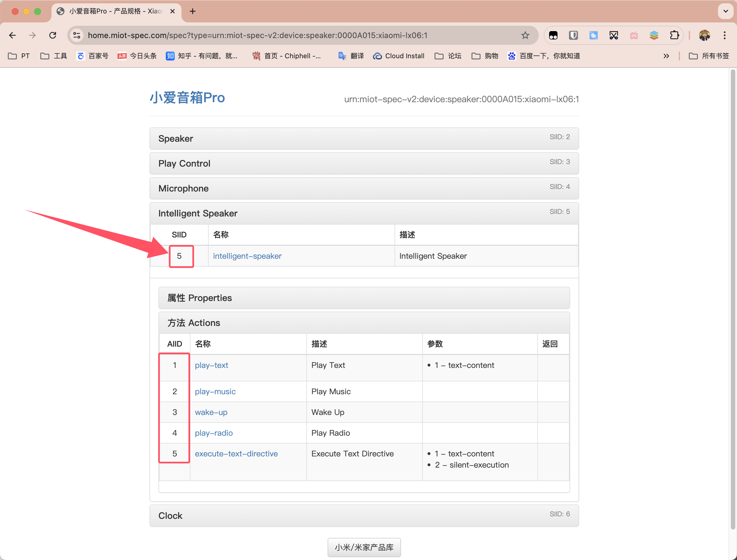Image resolution: width=737 pixels, height=560 pixels.
Task: Select the urn:miot-spec-v2 device identifier text
Action: (461, 99)
